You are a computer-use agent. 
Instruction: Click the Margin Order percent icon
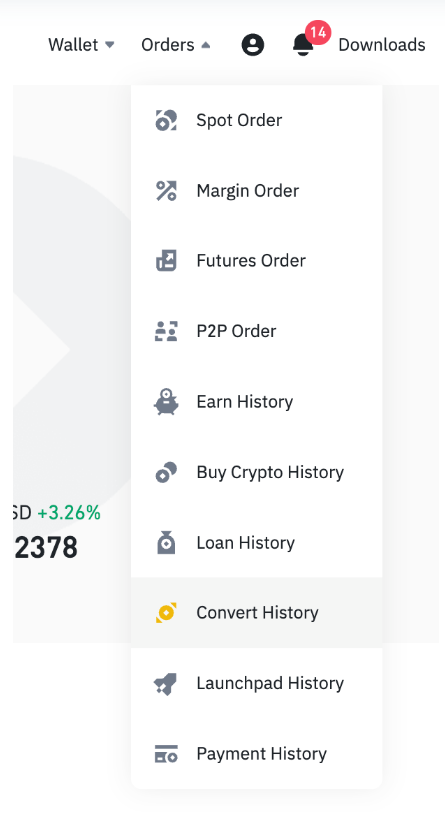(x=166, y=190)
